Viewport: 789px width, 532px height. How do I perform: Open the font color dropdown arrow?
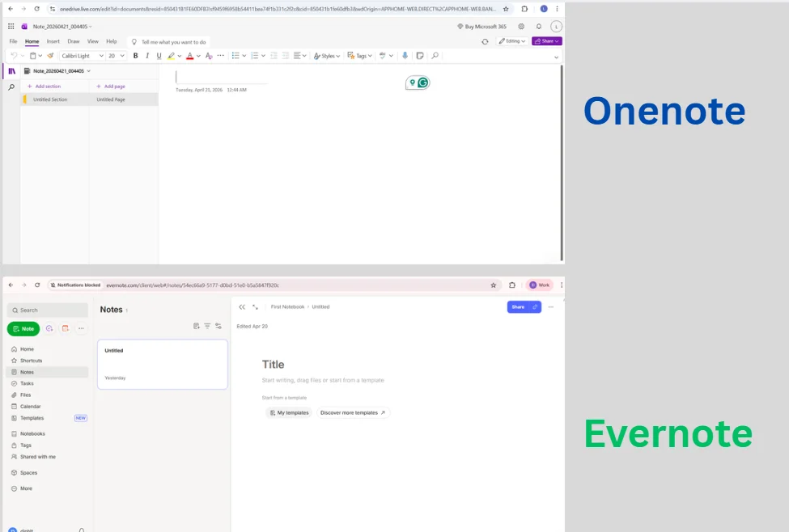tap(198, 56)
